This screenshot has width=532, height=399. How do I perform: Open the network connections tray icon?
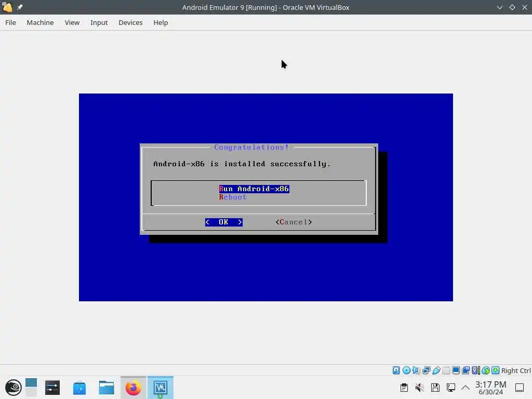coord(451,388)
